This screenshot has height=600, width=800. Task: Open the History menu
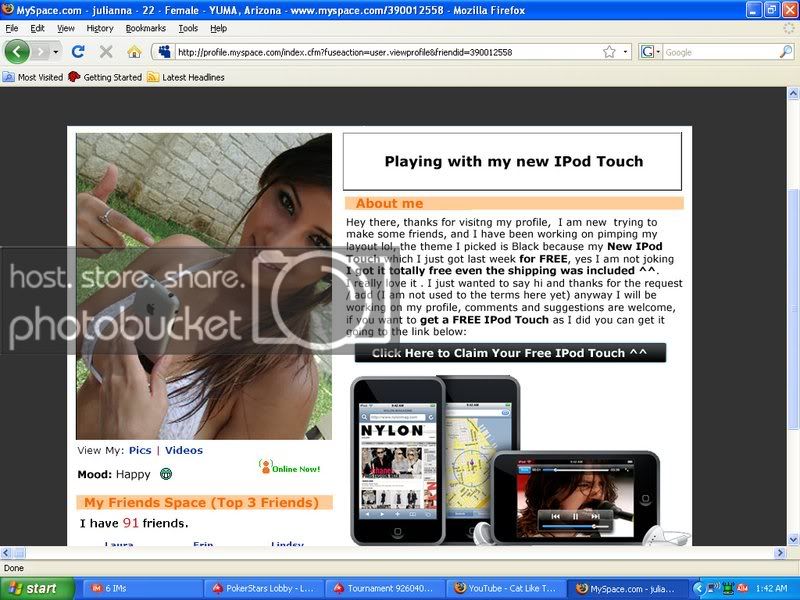pyautogui.click(x=99, y=28)
